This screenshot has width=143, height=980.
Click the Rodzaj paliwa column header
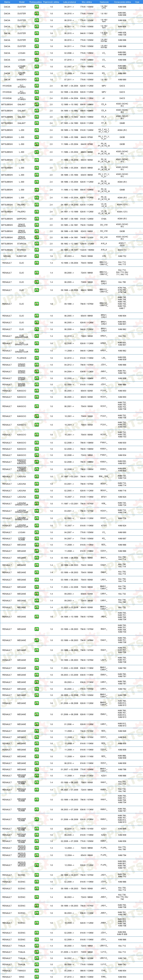pos(36,2)
